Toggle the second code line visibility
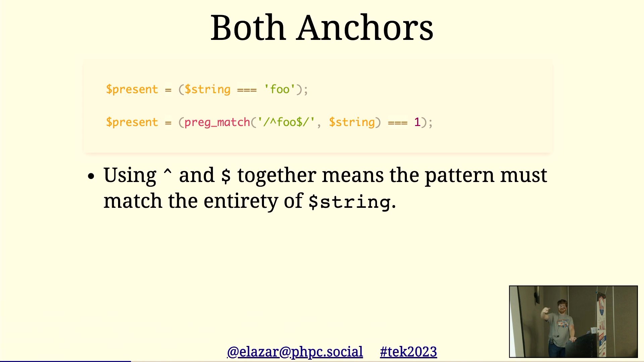The width and height of the screenshot is (644, 362). (269, 122)
